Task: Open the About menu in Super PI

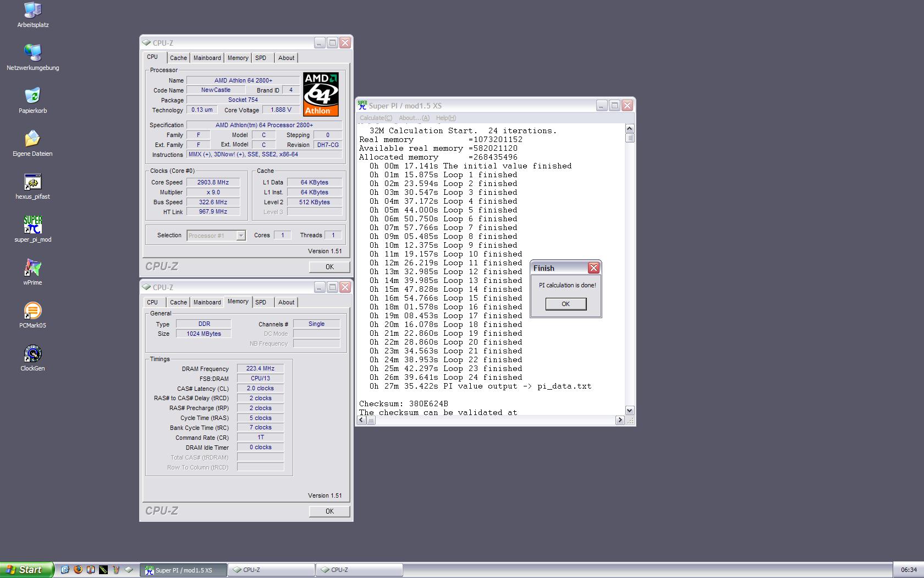Action: click(x=414, y=118)
